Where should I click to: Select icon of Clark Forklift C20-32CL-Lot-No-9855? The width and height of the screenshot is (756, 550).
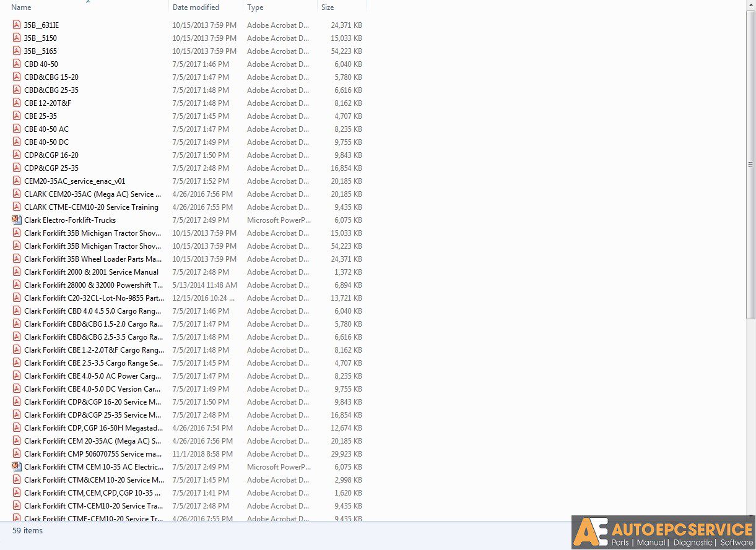17,298
